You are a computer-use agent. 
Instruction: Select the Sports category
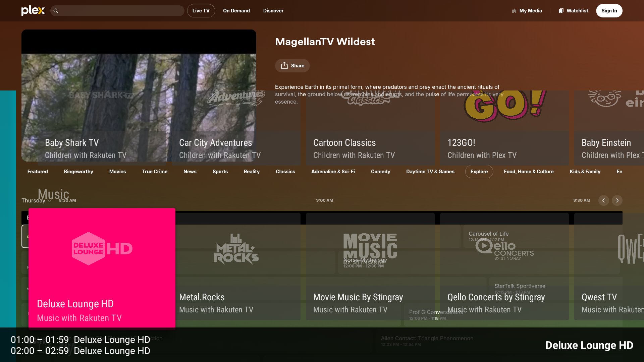(x=220, y=172)
